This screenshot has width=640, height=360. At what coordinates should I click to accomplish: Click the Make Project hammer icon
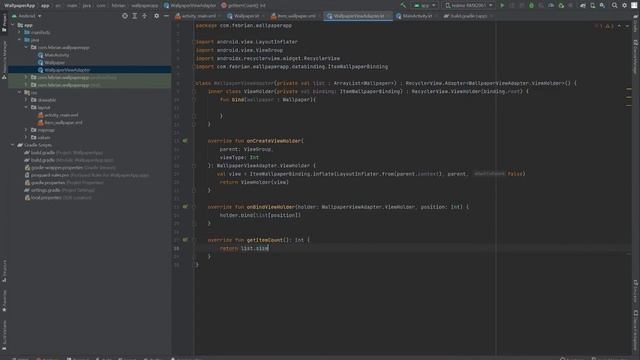pos(403,5)
